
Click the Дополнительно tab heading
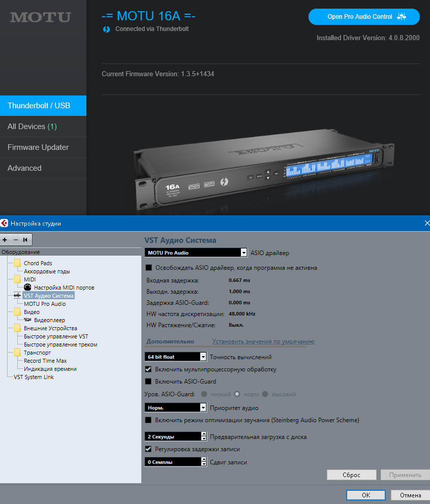[170, 341]
